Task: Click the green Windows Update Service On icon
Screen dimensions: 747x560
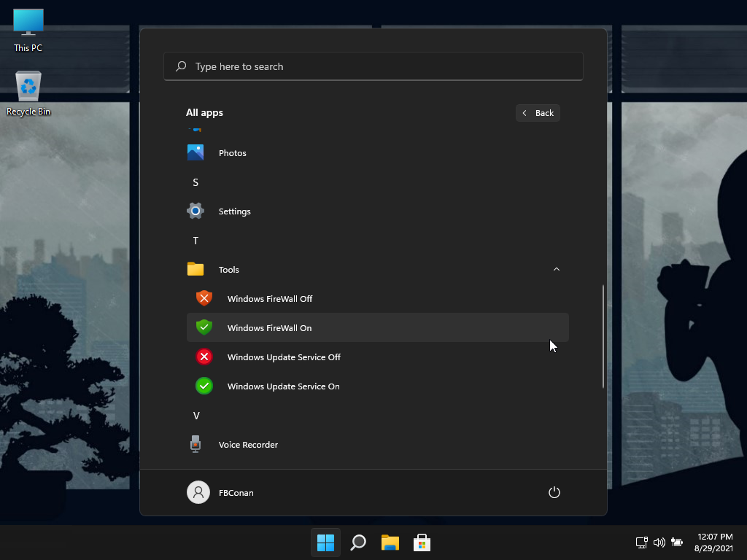Action: (x=204, y=386)
